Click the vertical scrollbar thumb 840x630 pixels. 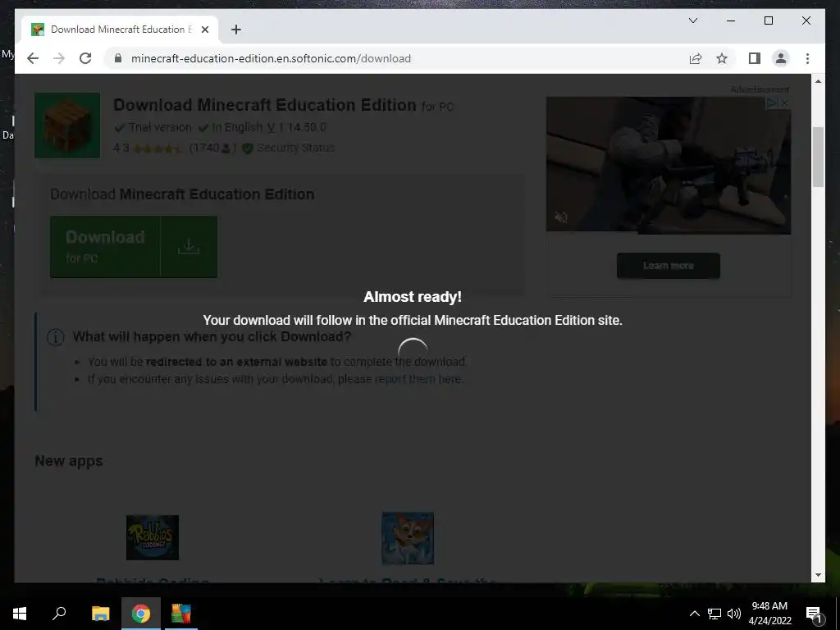[818, 157]
